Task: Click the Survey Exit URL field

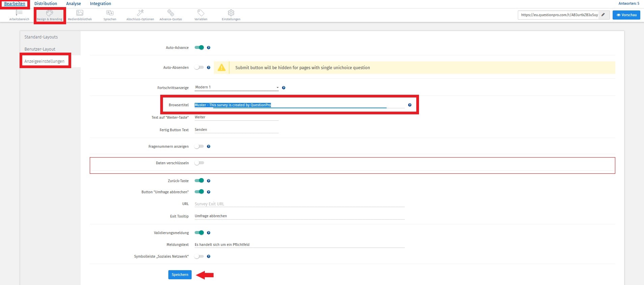Action: 300,204
